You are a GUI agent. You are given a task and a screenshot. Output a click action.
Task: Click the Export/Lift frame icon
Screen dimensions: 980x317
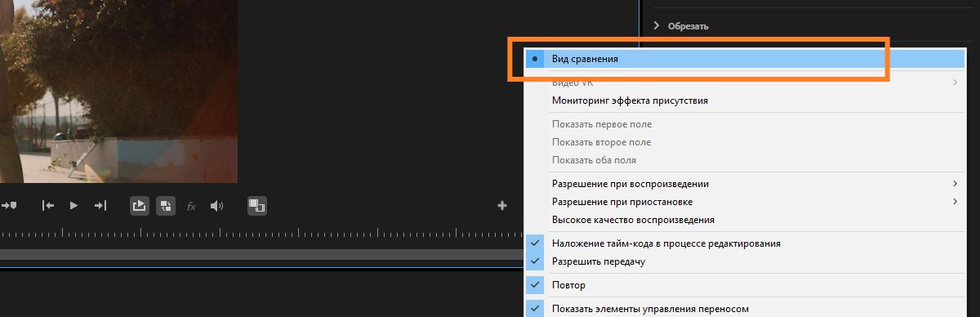point(139,206)
